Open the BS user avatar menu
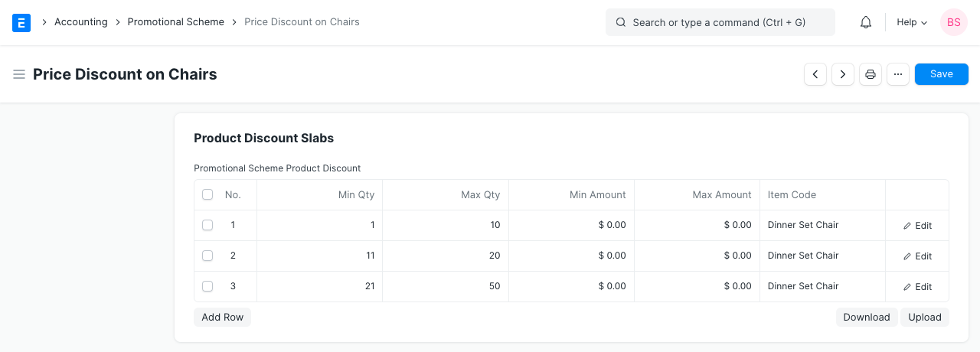This screenshot has width=980, height=352. (954, 22)
